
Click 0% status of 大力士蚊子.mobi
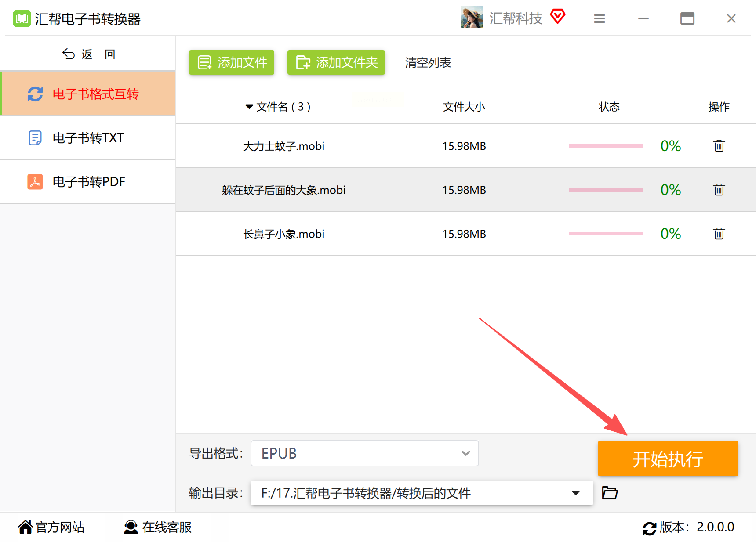[671, 146]
